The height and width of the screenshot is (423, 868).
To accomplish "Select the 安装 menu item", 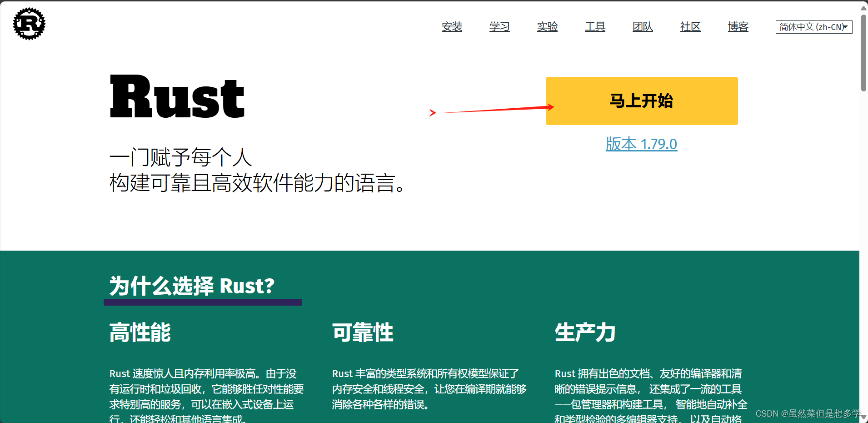I will pos(452,27).
